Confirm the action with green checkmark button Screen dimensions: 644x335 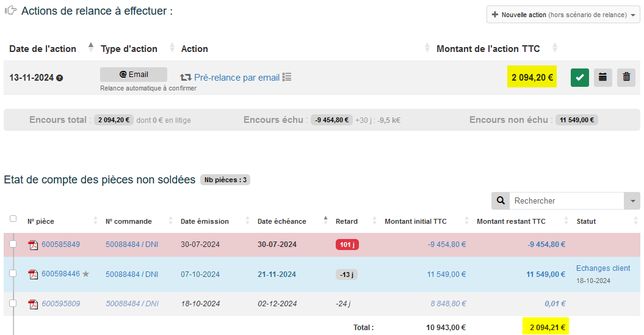[579, 78]
